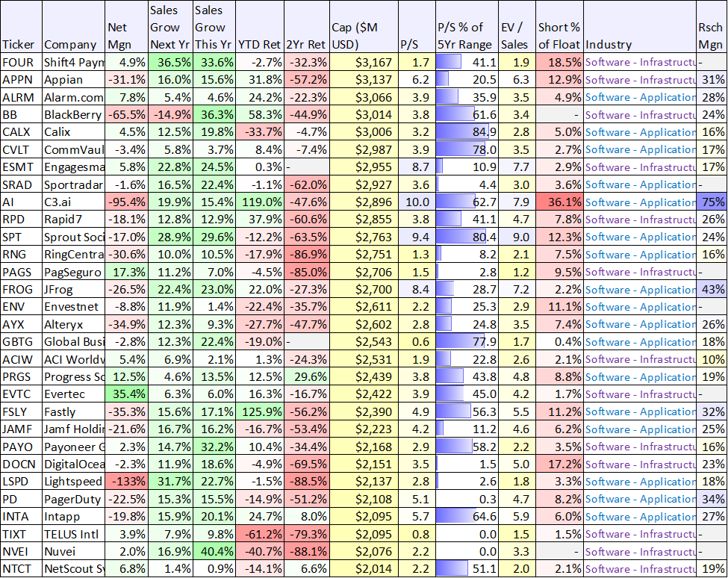Click the APPN ticker cell
This screenshot has height=578, width=728.
point(21,80)
